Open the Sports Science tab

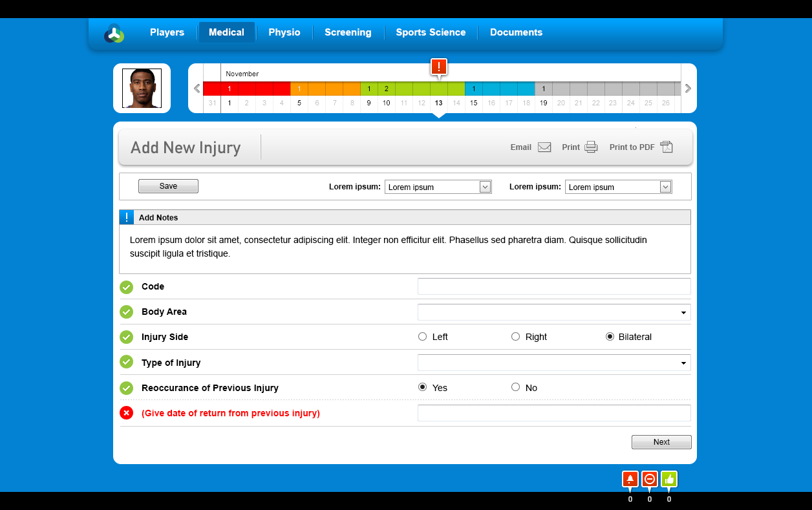pos(431,32)
